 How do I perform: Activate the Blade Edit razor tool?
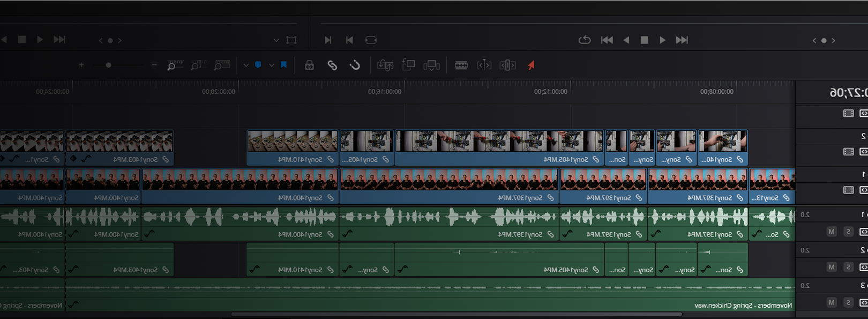(x=461, y=65)
